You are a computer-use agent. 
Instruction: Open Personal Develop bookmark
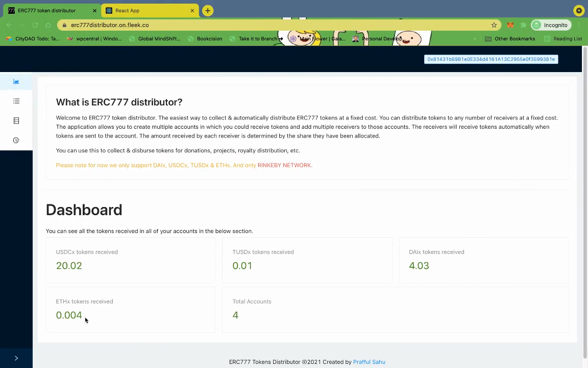(x=378, y=39)
